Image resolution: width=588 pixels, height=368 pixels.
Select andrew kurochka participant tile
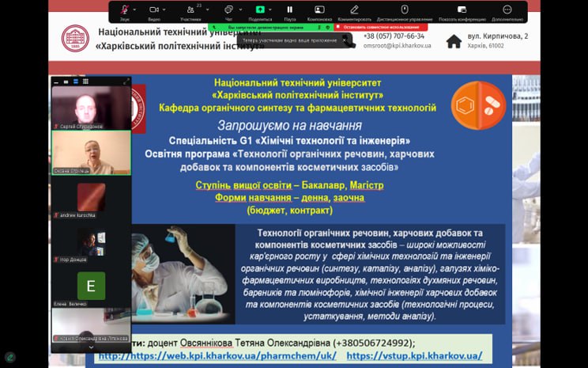click(91, 198)
